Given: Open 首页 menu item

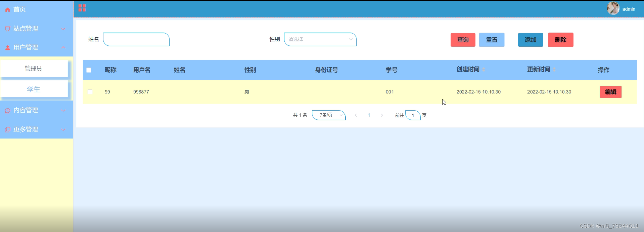Looking at the screenshot, I should [x=37, y=9].
